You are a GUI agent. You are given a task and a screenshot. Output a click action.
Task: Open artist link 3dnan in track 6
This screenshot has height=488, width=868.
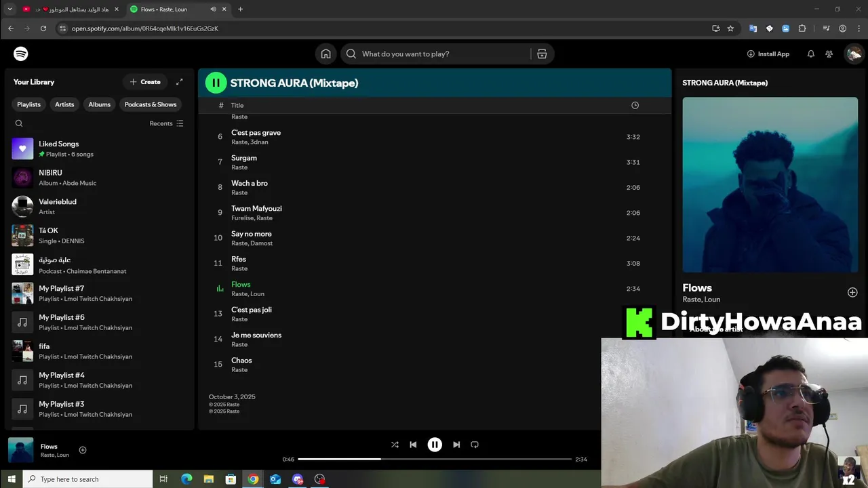[260, 142]
